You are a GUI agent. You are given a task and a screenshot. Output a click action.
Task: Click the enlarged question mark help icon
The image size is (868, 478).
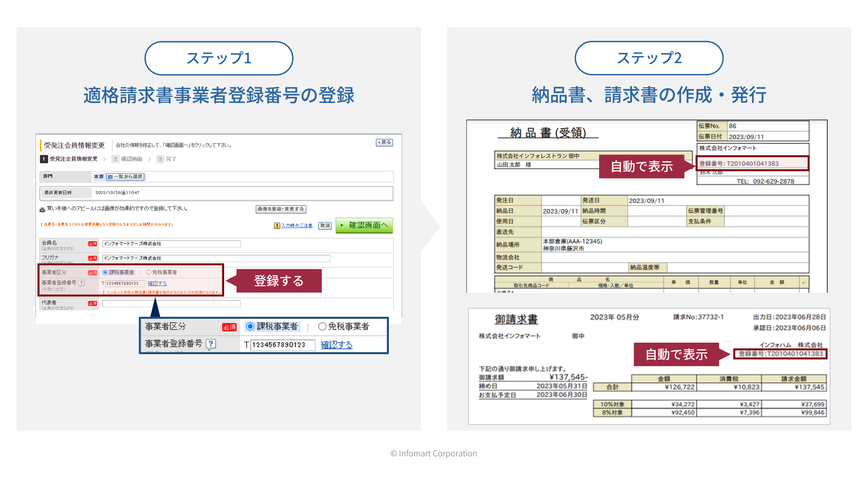pos(211,344)
